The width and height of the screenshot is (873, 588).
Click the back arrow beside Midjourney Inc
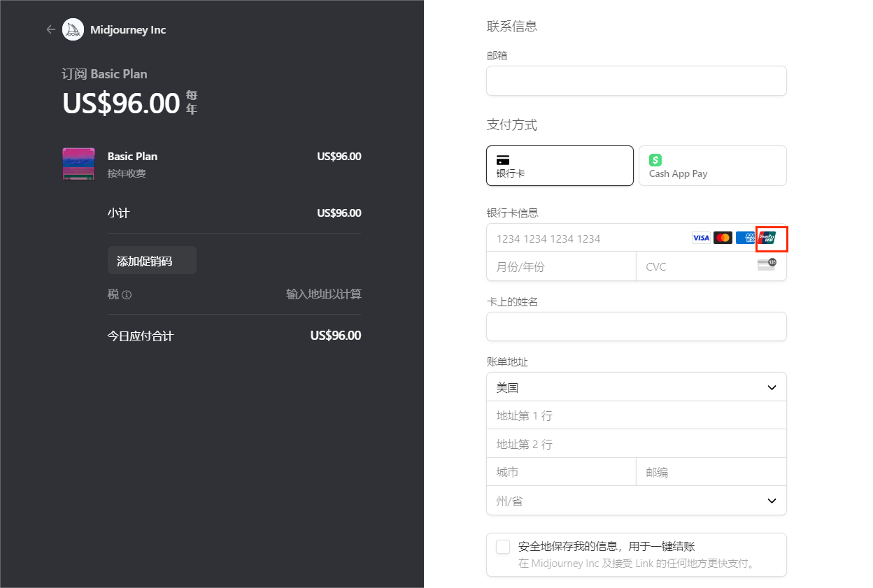(50, 29)
